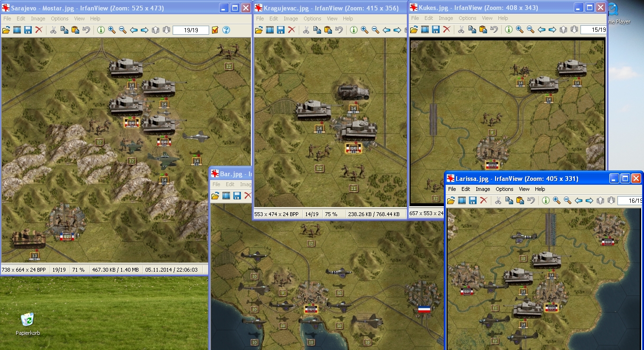Click 15/19 counter field in Kukes window
This screenshot has width=644, height=350.
point(593,29)
